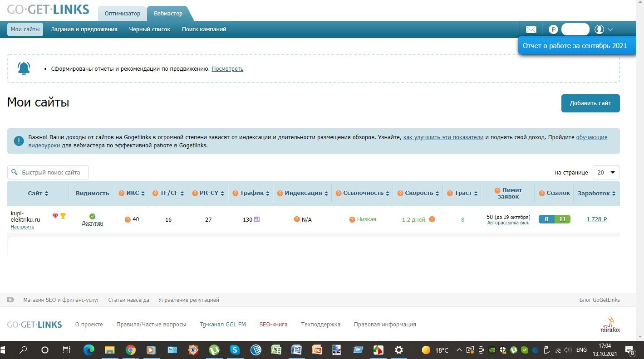Sort the table by Ссылочность column

pos(388,194)
